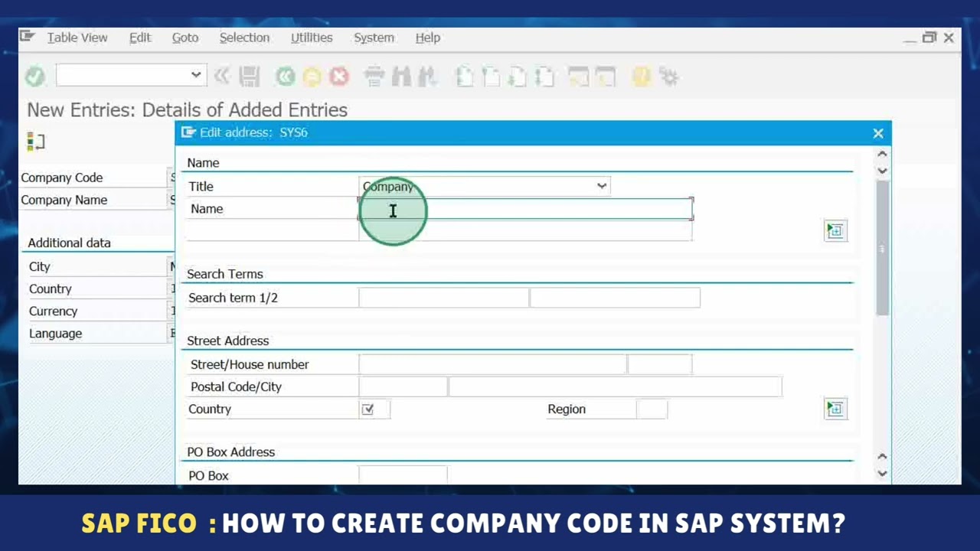Click the First Page toolbar icon
980x551 pixels.
tap(464, 76)
